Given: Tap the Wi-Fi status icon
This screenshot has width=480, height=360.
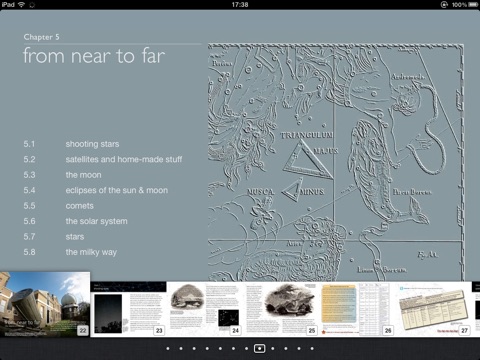Looking at the screenshot, I should click(x=21, y=5).
